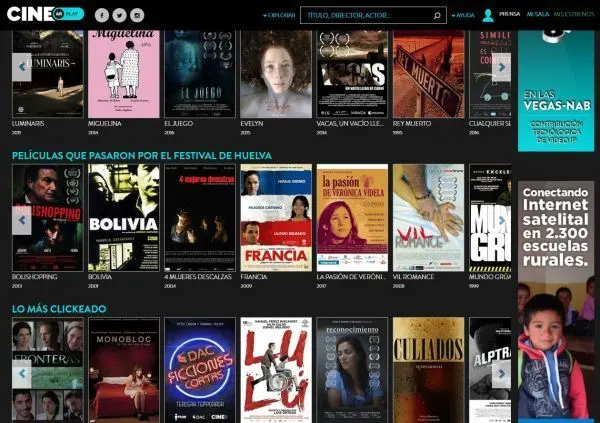Click the search magnifier icon

437,15
